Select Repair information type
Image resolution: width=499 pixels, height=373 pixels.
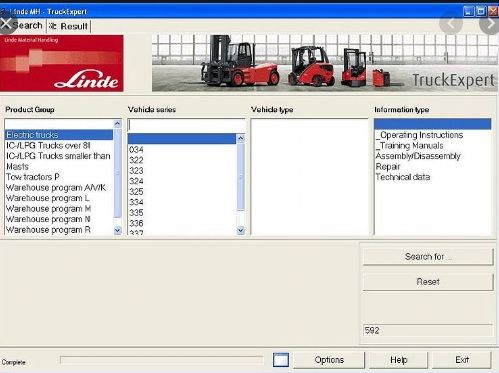(432, 167)
